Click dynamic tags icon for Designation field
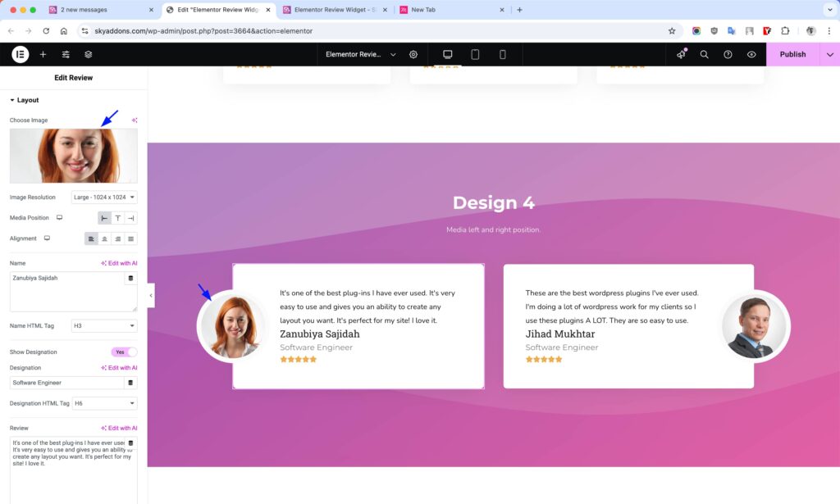Screen dimensions: 840x504 pyautogui.click(x=130, y=383)
